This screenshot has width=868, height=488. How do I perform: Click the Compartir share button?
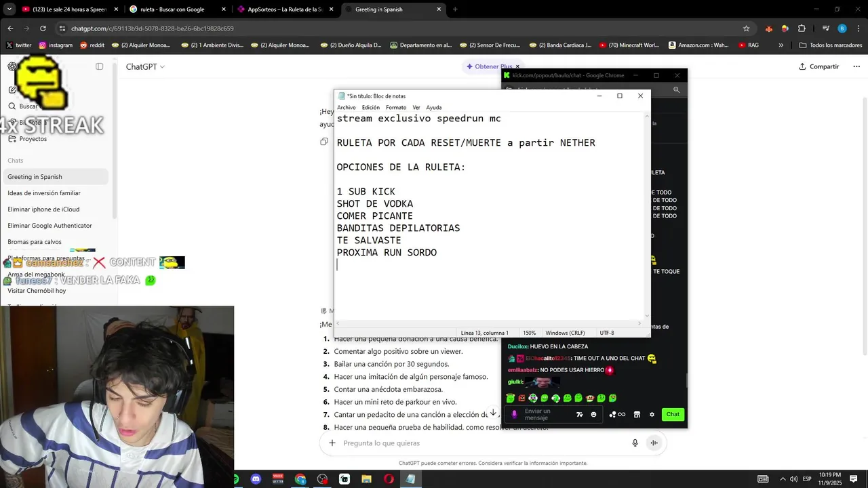point(819,66)
